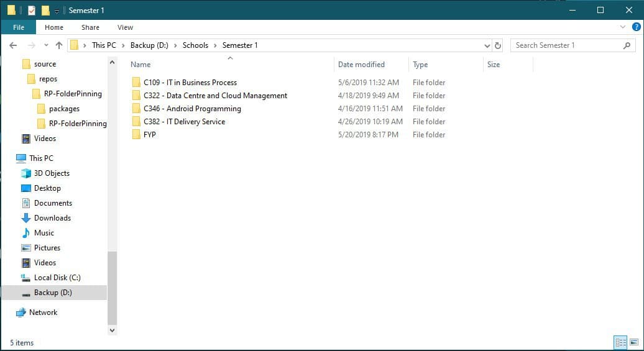Switch to the Home ribbon tab
The height and width of the screenshot is (351, 644).
54,27
